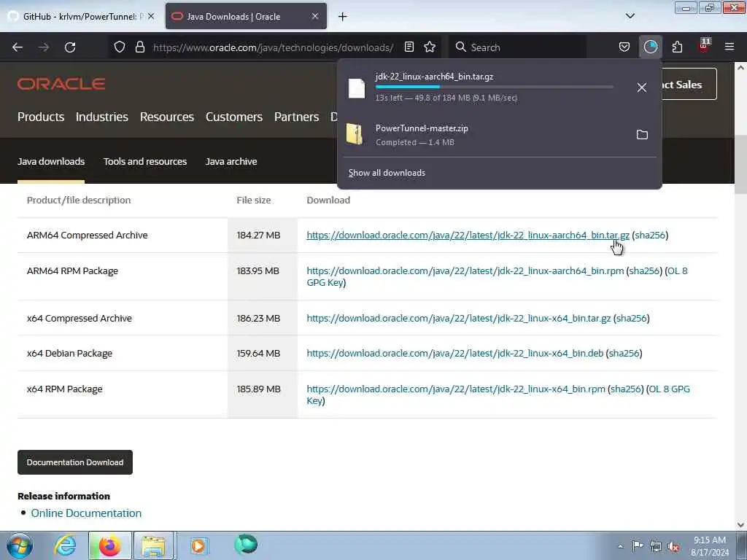The image size is (747, 560).
Task: Click the Action Center flag tray icon
Action: pyautogui.click(x=638, y=546)
